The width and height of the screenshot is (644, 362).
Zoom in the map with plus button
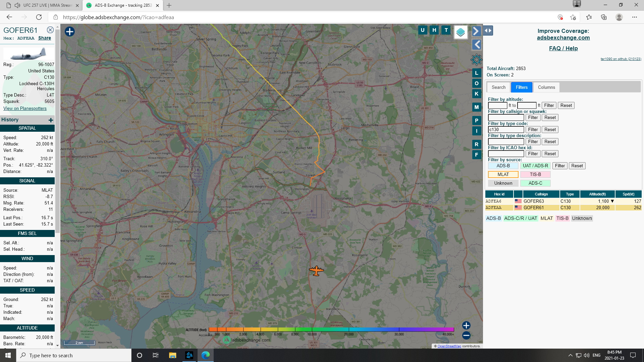pyautogui.click(x=466, y=325)
